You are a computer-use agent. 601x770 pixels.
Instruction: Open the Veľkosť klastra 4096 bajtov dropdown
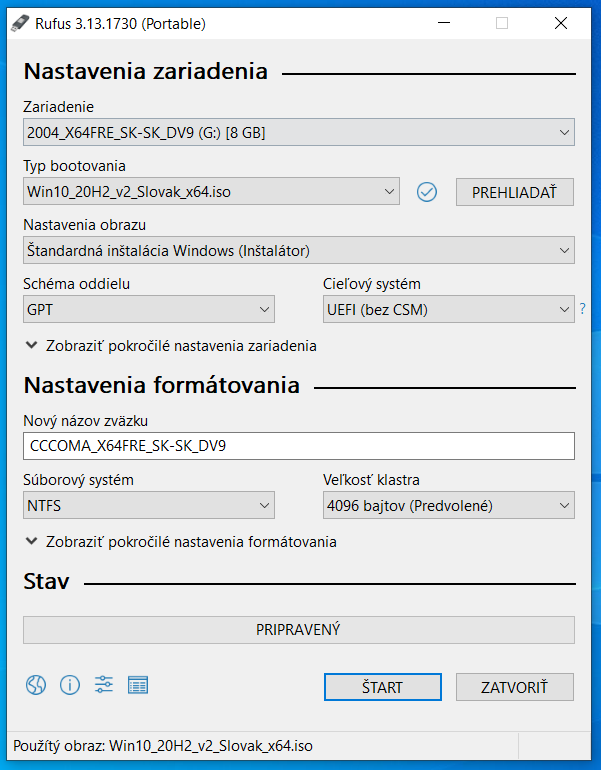tap(449, 505)
